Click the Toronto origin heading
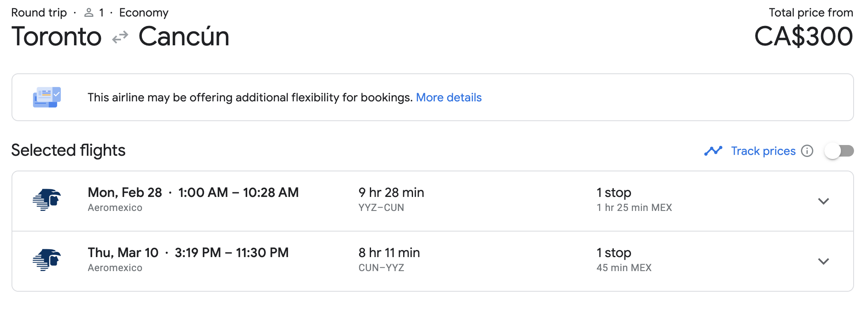868x309 pixels. coord(56,36)
